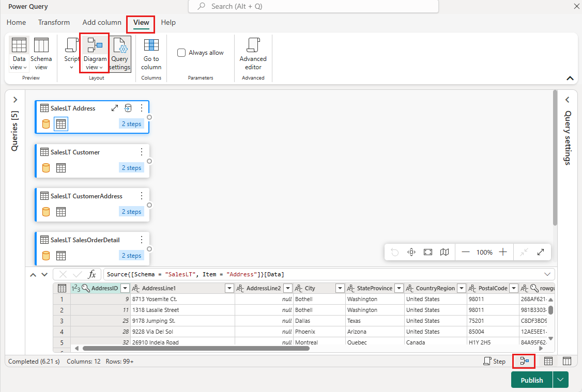Viewport: 582px width, 392px height.
Task: Open the Data view button
Action: 19,54
